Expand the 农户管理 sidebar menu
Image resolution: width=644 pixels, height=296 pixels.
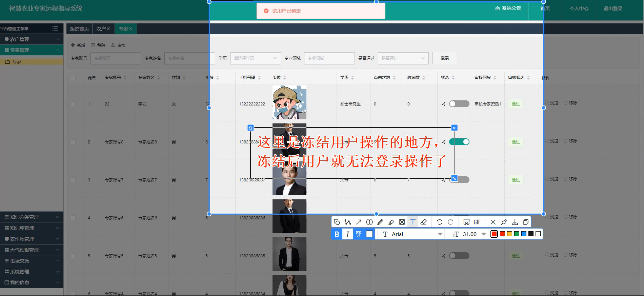pos(32,39)
